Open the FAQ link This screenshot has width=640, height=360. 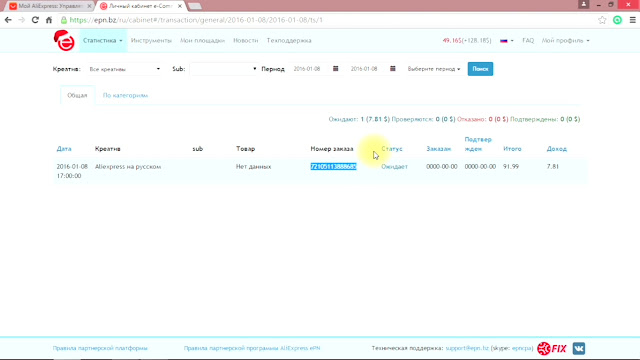528,40
